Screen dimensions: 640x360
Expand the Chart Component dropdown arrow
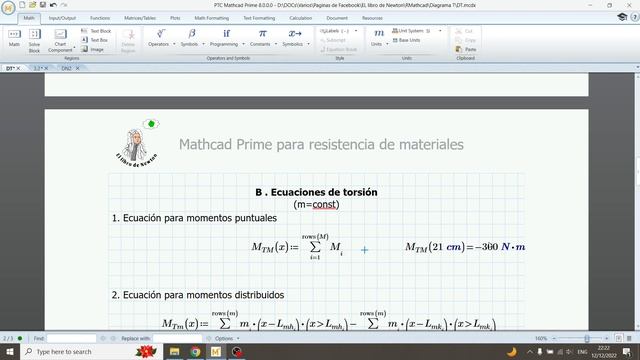pyautogui.click(x=74, y=48)
